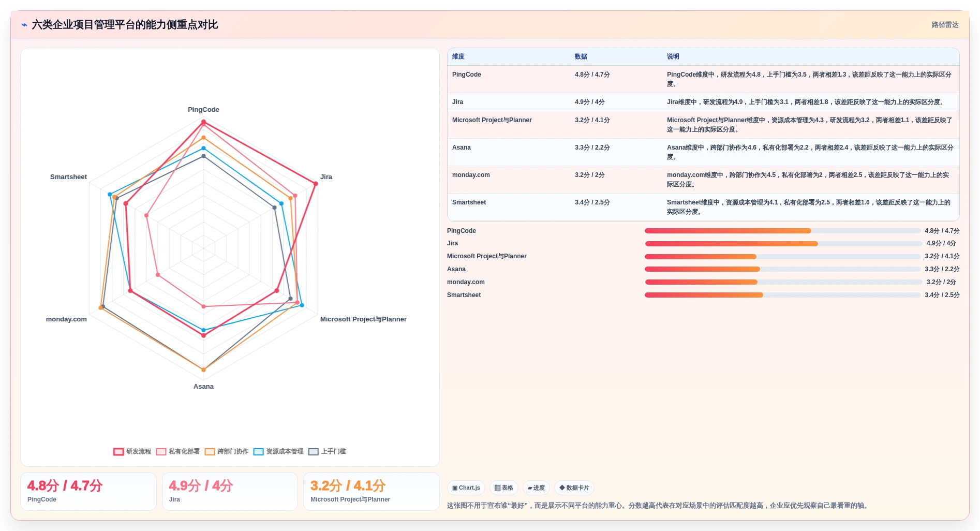Click the Asana axis label on the radar

pyautogui.click(x=203, y=387)
